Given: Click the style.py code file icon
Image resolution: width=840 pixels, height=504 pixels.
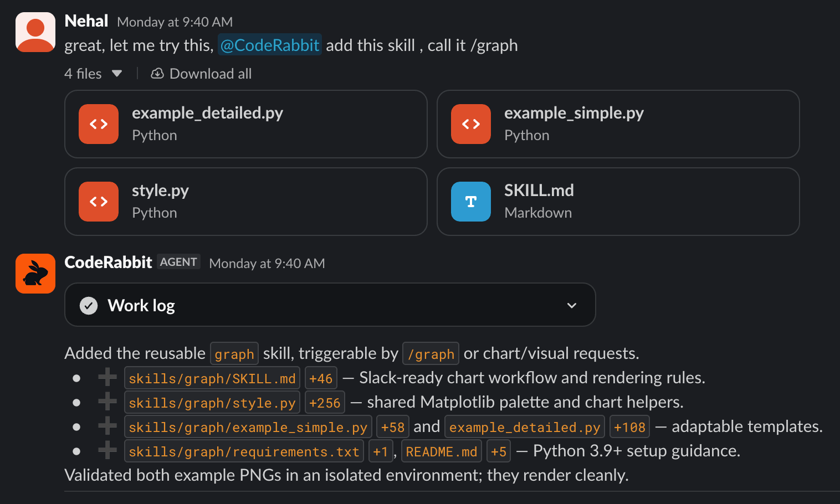Looking at the screenshot, I should coord(99,202).
